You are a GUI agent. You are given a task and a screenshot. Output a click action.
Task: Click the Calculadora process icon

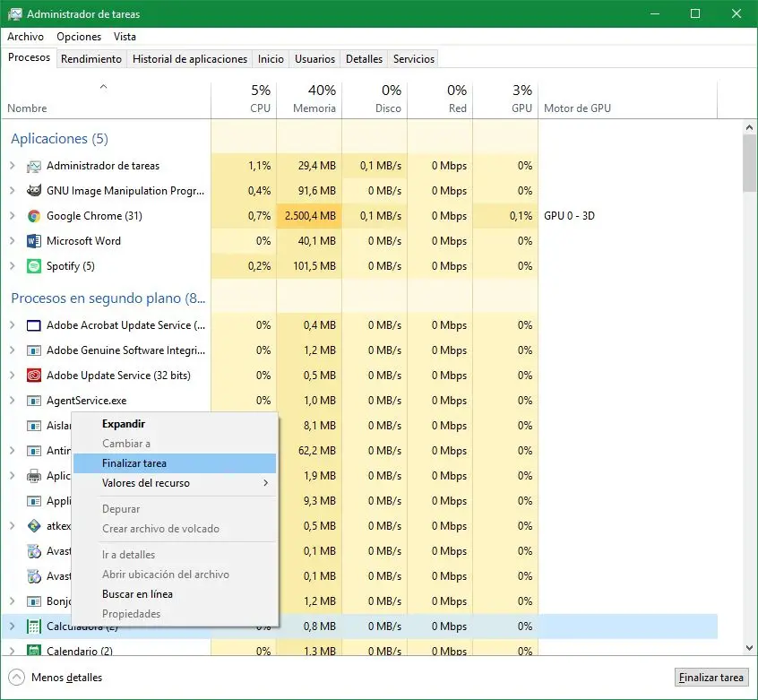point(34,627)
